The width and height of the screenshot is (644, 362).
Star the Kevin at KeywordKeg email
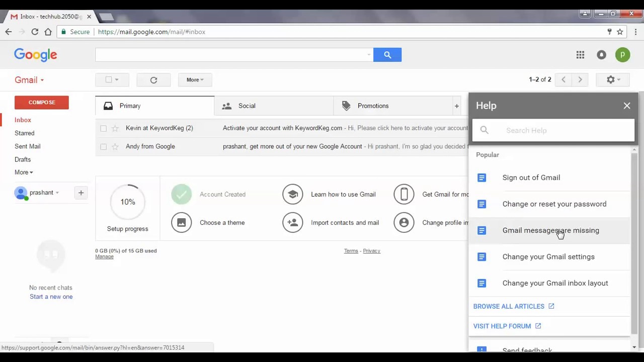(x=115, y=128)
